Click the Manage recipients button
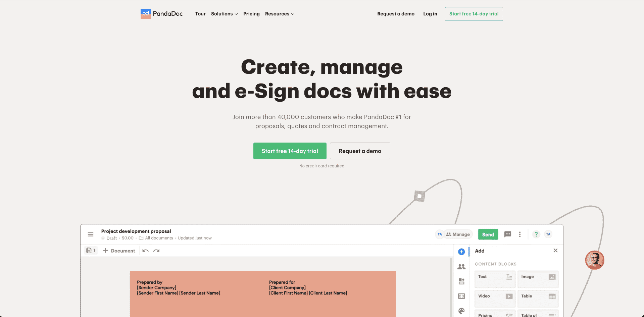Image resolution: width=644 pixels, height=317 pixels. (x=458, y=234)
